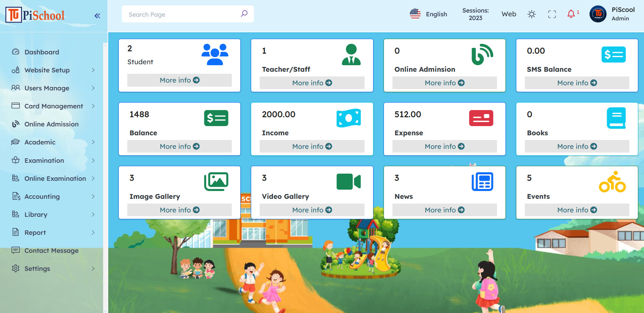Open Online Admission menu item
The height and width of the screenshot is (313, 644).
(x=51, y=124)
